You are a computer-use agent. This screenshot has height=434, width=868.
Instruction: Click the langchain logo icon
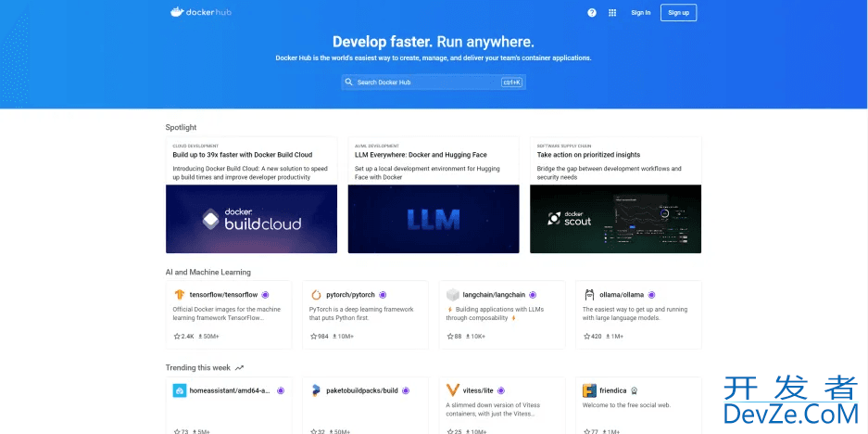(453, 294)
